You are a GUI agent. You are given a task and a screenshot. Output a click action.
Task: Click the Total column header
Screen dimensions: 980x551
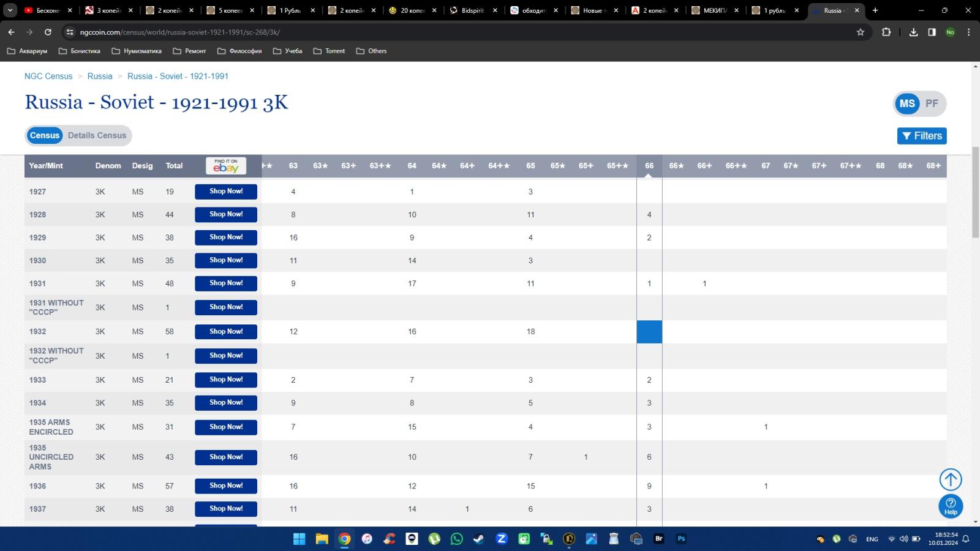coord(174,166)
